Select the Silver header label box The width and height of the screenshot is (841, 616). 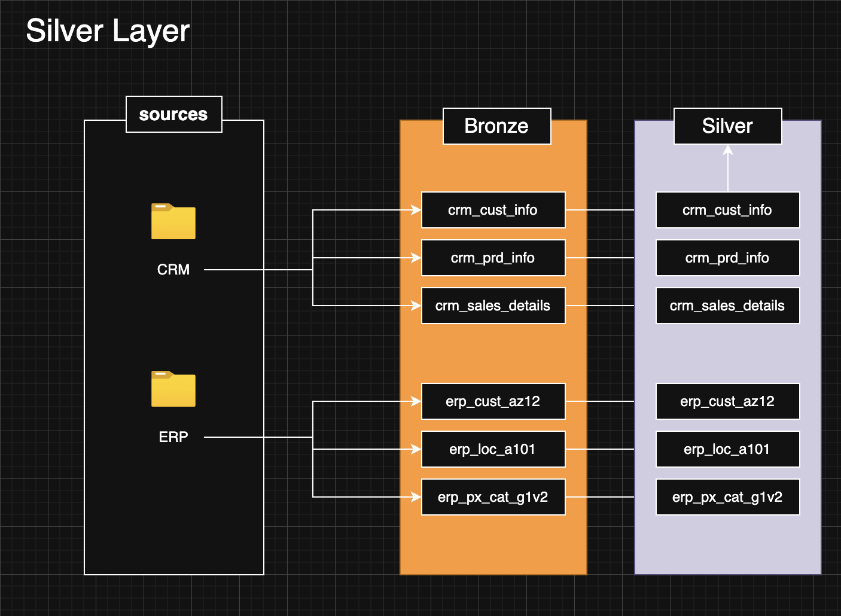click(x=727, y=126)
